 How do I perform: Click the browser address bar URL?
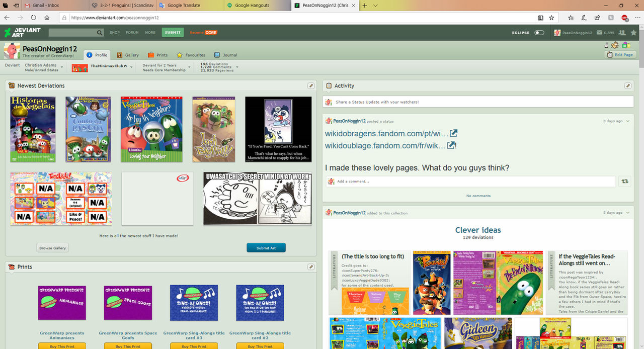pyautogui.click(x=115, y=18)
